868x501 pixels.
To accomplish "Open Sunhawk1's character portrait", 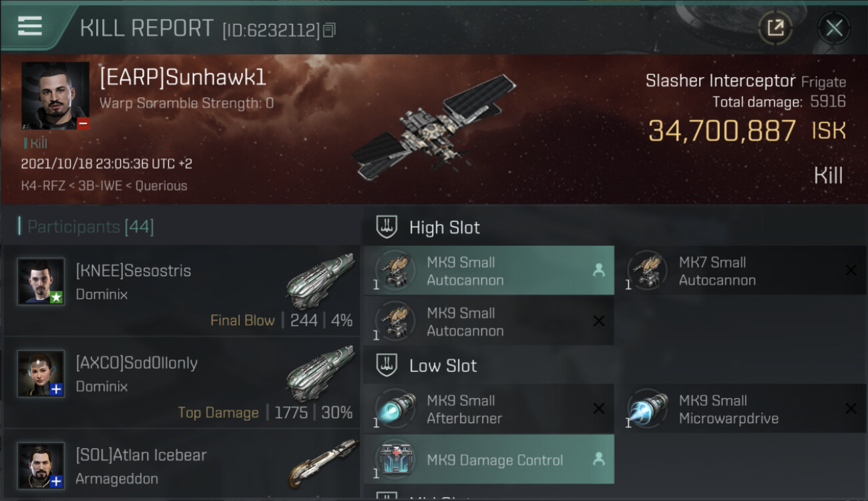I will 55,96.
